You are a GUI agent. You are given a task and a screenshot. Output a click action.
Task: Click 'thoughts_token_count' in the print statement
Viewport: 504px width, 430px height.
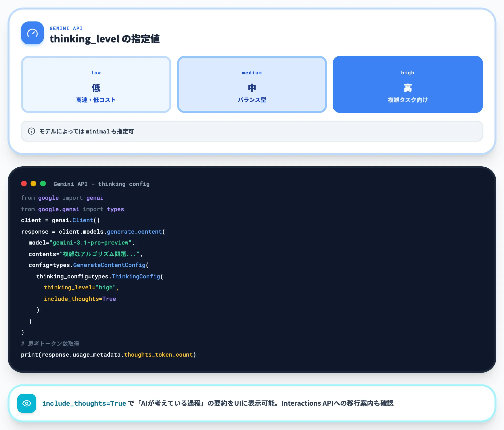click(x=159, y=355)
